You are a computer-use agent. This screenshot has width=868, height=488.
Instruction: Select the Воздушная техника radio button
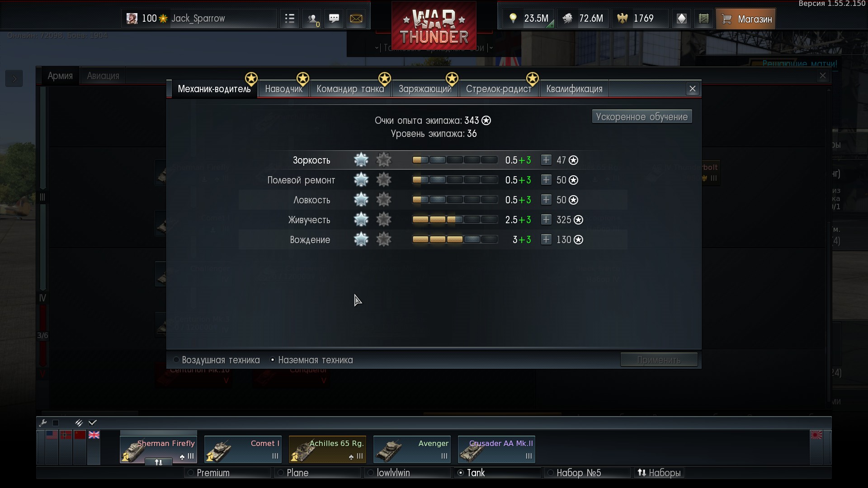pyautogui.click(x=175, y=360)
